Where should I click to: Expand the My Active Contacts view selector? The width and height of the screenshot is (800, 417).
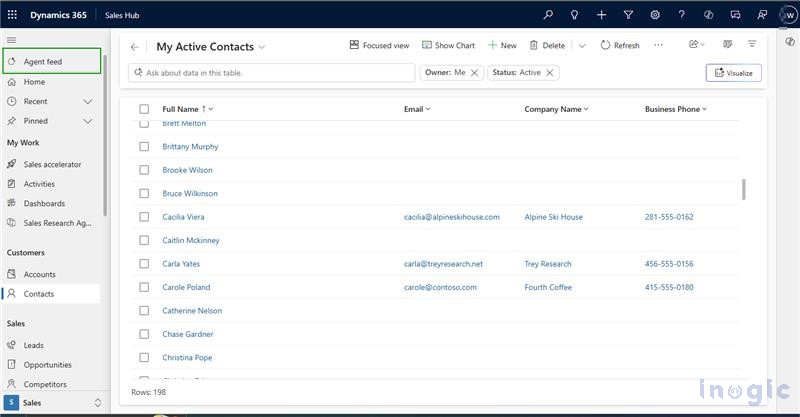tap(262, 47)
